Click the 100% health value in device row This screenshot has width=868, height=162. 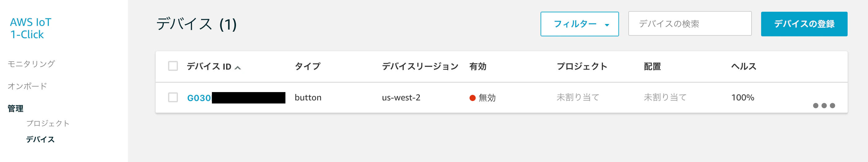pos(743,97)
